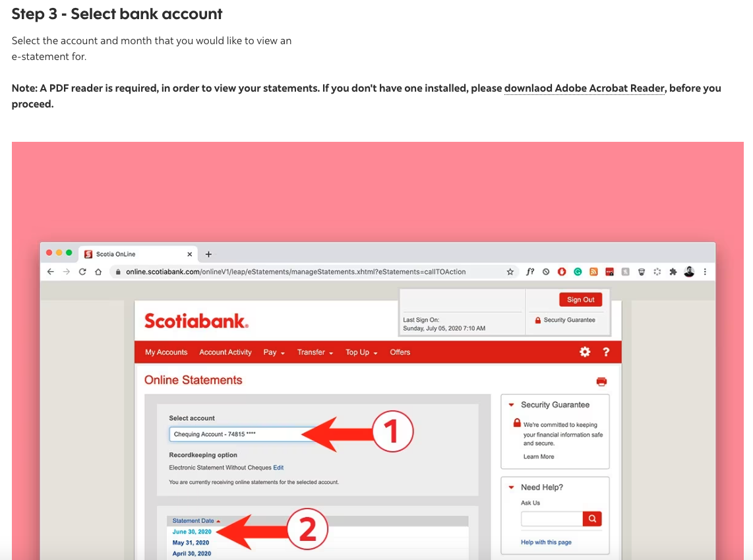Open the Offers menu item
The width and height of the screenshot is (753, 560).
tap(400, 352)
